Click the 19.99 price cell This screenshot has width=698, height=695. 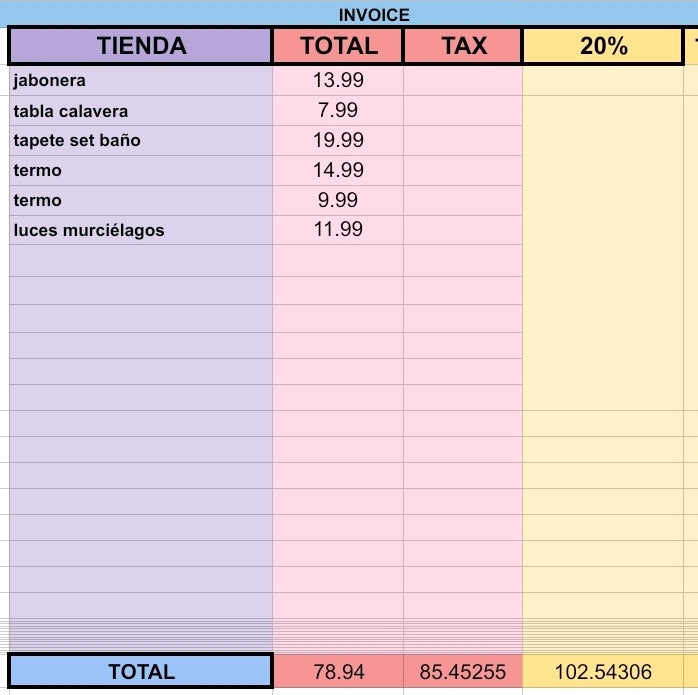pyautogui.click(x=338, y=141)
